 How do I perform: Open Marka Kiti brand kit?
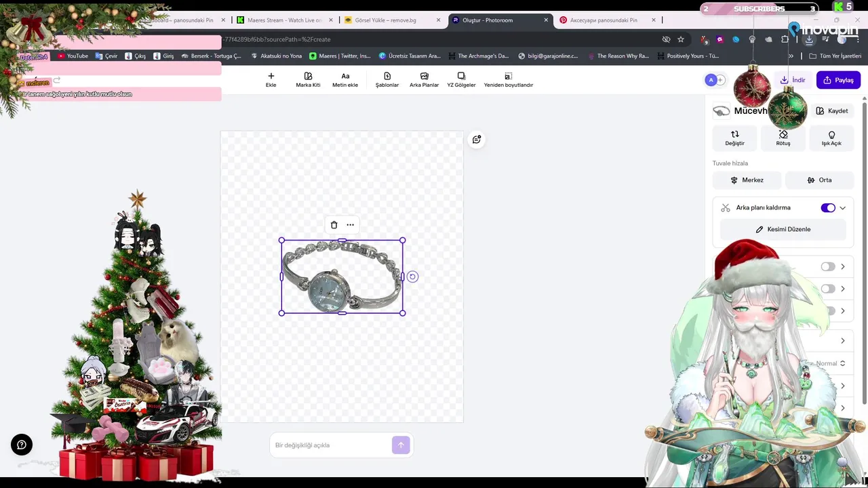click(308, 80)
